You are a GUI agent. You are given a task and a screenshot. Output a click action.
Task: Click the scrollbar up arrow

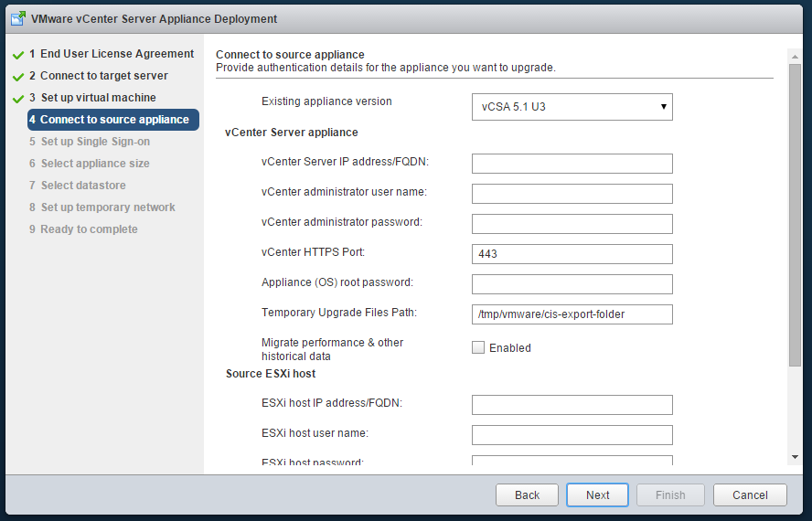(x=795, y=56)
